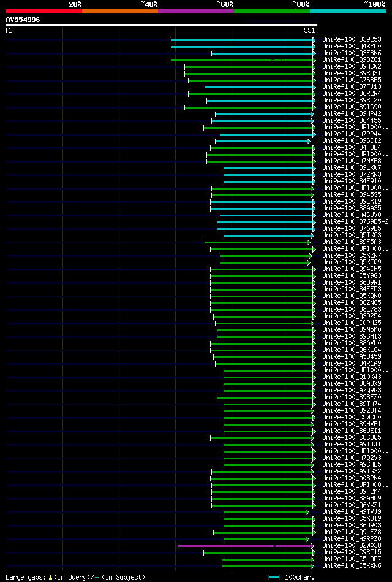392x582 pixels.
Task: Click the UniRef100_Q6YXZ1 label
Action: point(352,505)
